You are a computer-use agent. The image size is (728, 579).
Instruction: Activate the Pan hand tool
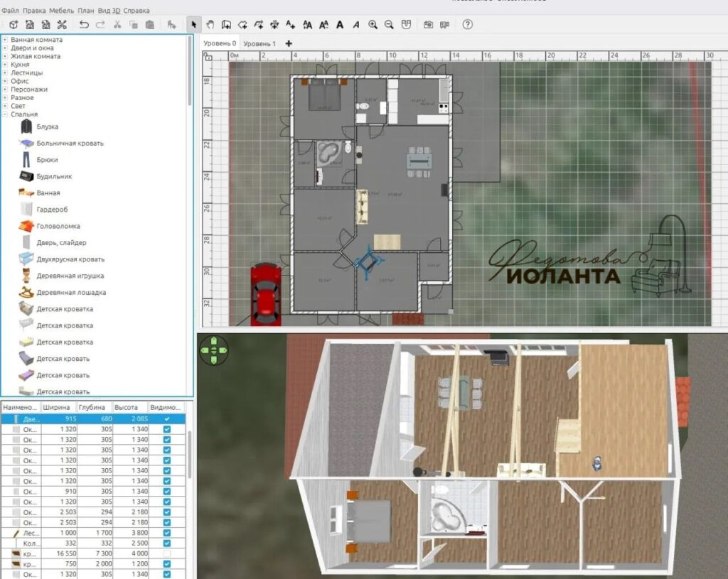tap(210, 25)
